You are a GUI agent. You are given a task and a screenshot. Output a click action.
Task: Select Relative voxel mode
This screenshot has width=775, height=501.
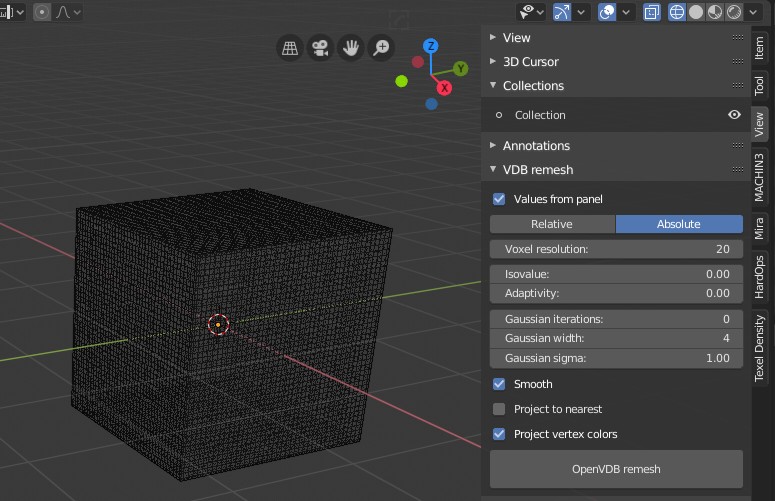coord(552,224)
